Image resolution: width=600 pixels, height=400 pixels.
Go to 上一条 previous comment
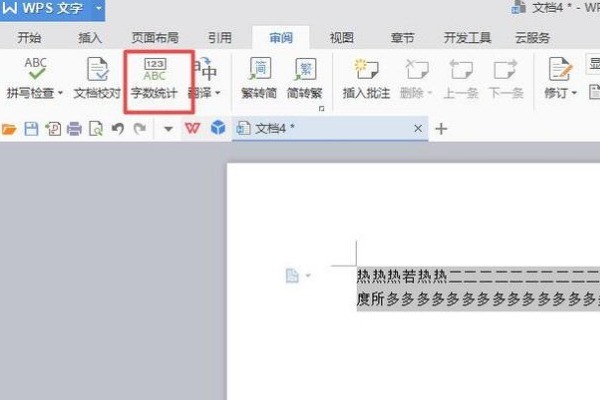(461, 78)
